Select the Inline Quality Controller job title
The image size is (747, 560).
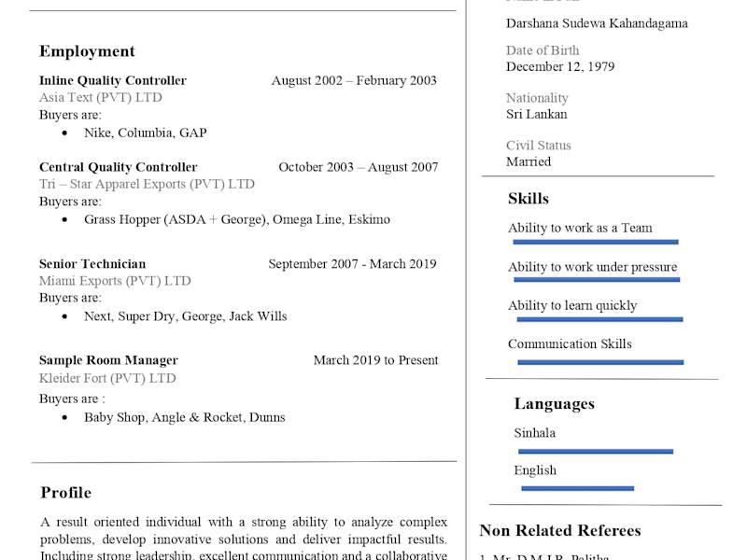(113, 80)
